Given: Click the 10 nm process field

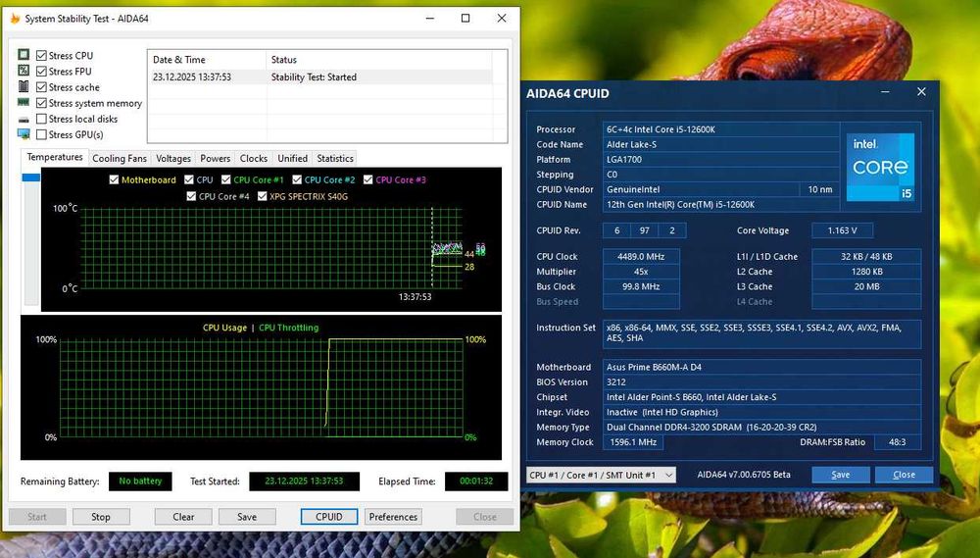Looking at the screenshot, I should [x=819, y=189].
